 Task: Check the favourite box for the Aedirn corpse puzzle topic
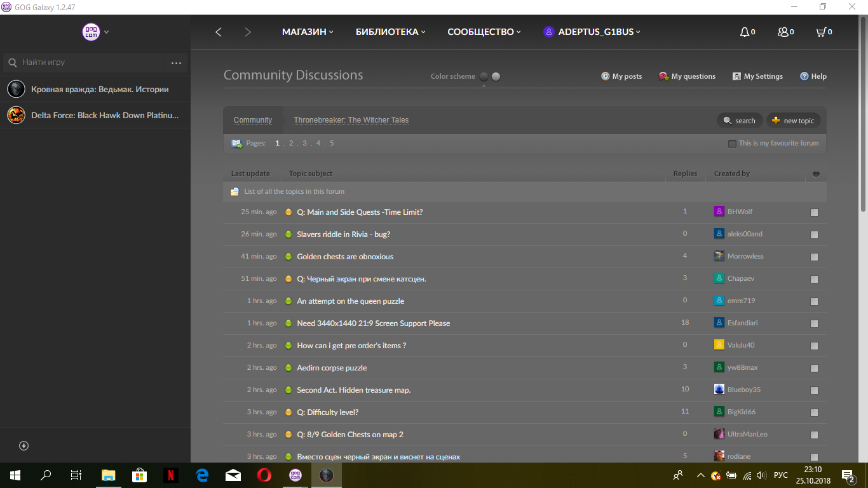[815, 368]
